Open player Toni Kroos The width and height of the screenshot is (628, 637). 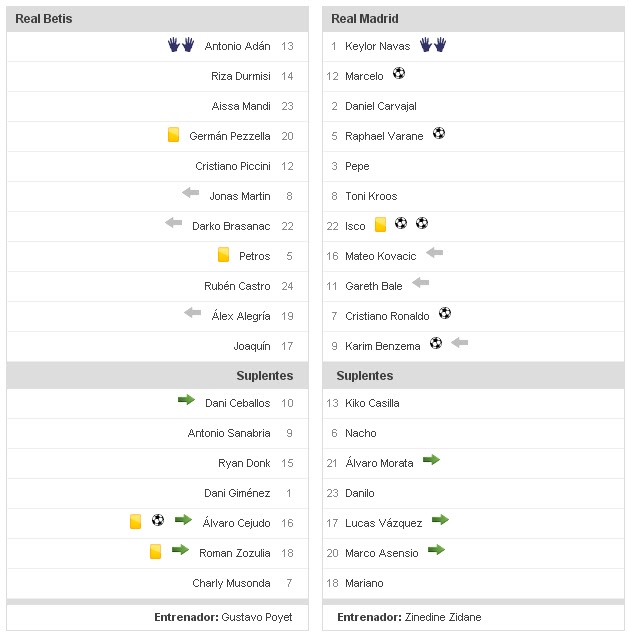pos(371,196)
